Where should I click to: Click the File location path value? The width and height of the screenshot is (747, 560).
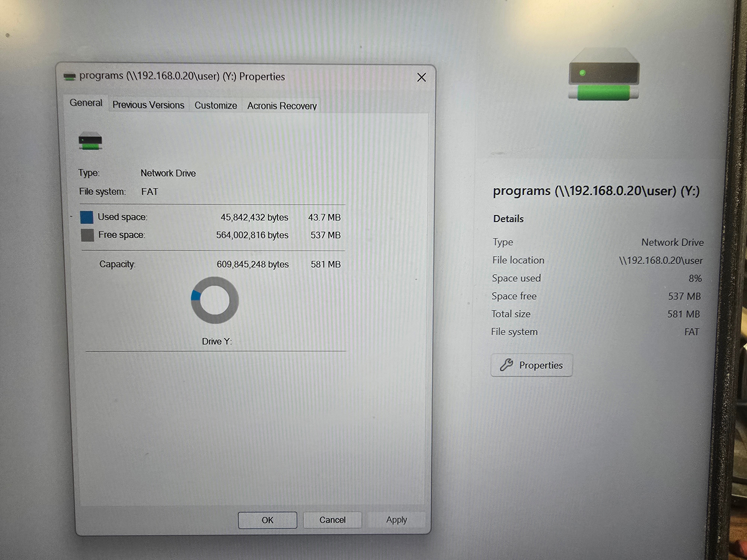pos(660,261)
